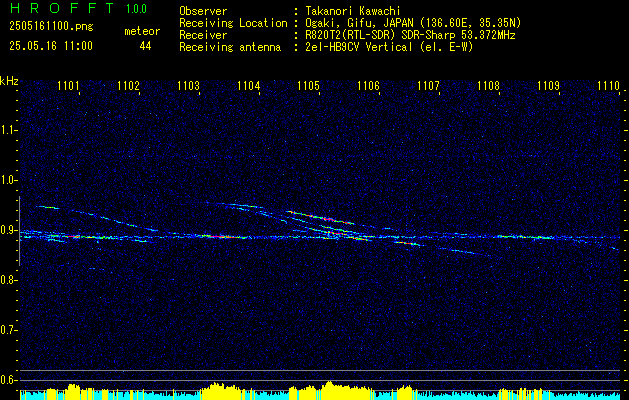Click the name Takanori Kawachi
629x400 pixels.
click(x=352, y=11)
